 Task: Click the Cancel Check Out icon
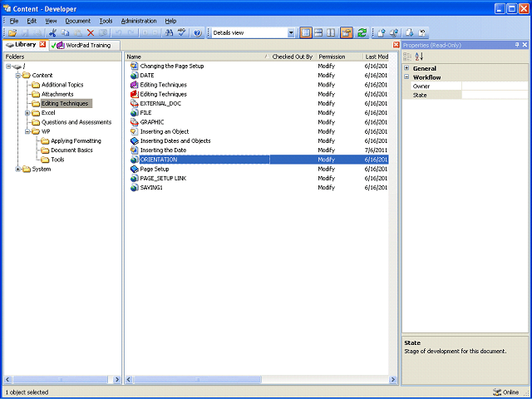click(422, 33)
